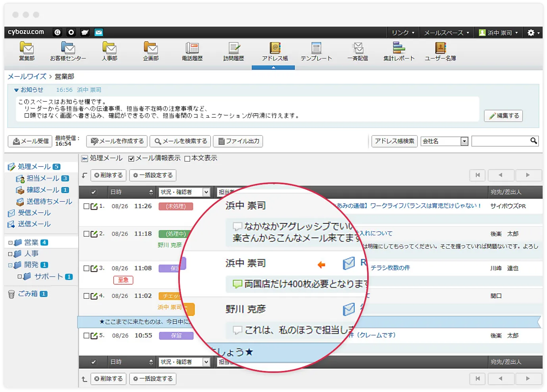Open the テンプレート templates icon
Viewport: 547px width, 392px height.
pyautogui.click(x=316, y=48)
